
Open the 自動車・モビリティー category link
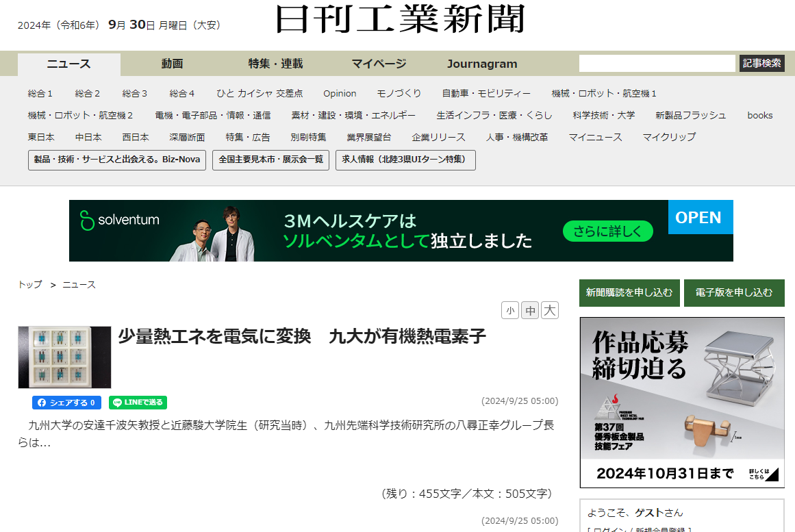486,94
